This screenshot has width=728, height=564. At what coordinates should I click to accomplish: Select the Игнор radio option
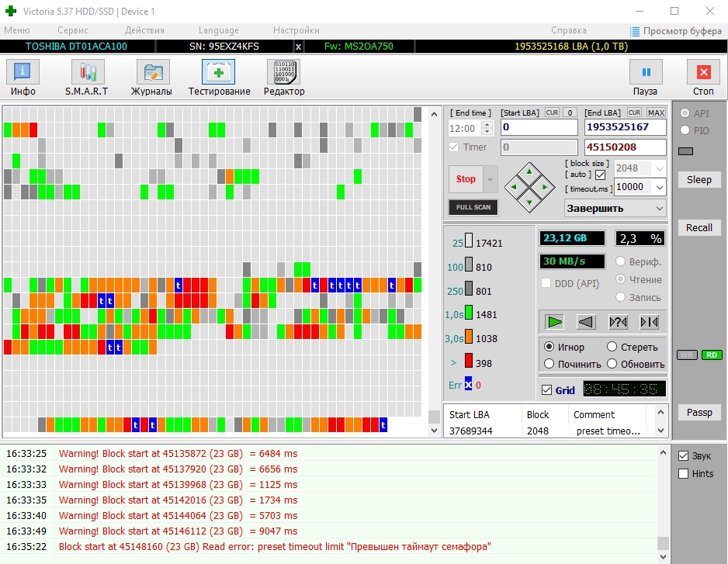click(x=549, y=347)
